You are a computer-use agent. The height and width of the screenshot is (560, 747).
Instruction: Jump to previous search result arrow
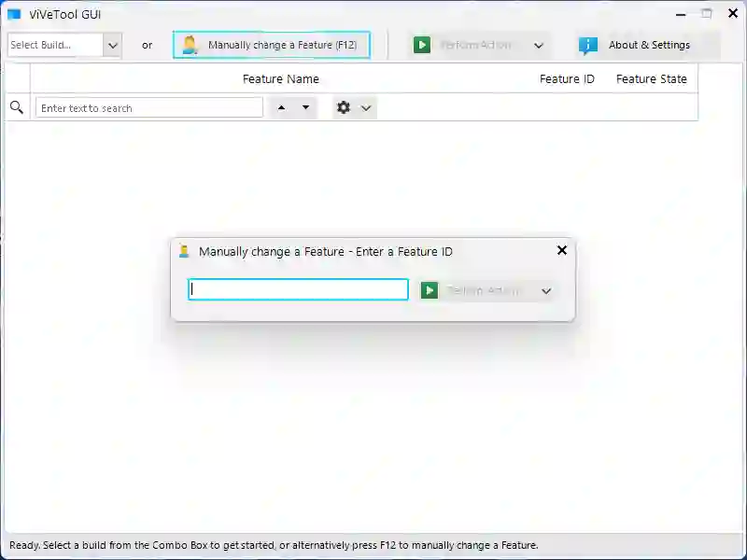pos(282,108)
